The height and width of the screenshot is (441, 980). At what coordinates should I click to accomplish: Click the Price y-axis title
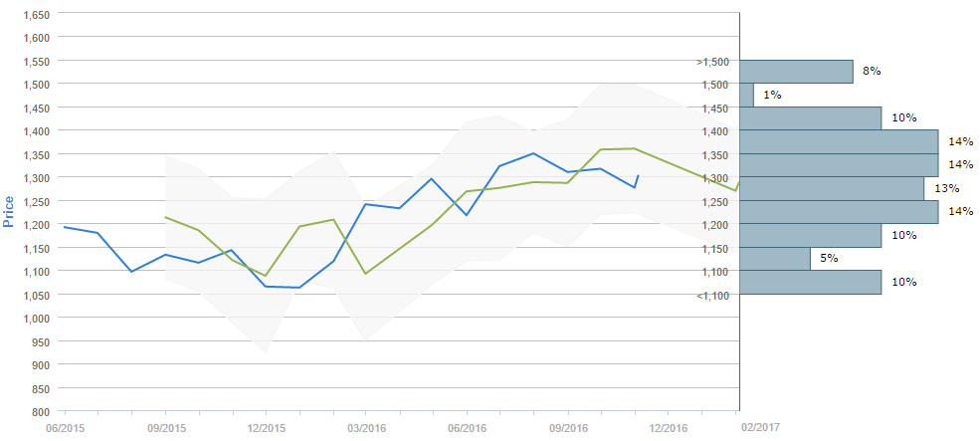[x=9, y=211]
